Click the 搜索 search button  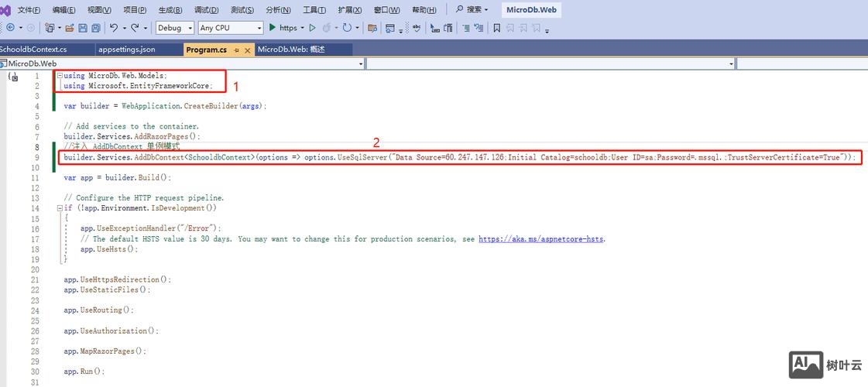[472, 10]
